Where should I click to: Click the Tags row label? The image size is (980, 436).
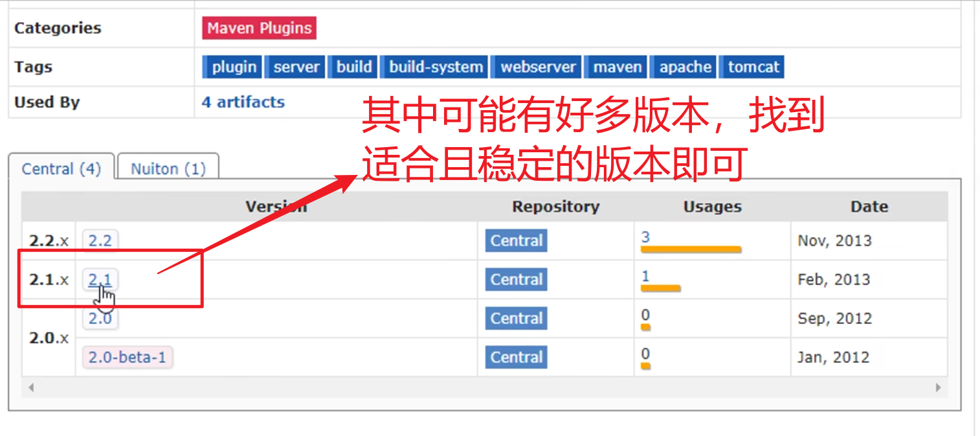point(33,67)
